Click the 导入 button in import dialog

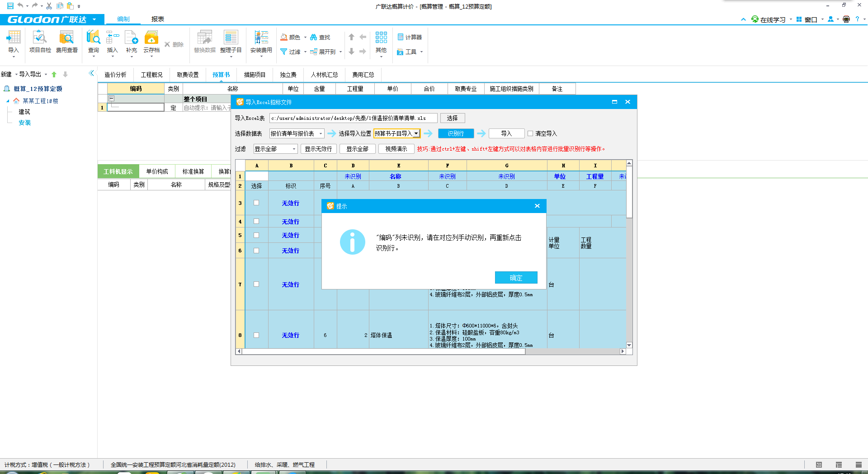coord(506,133)
